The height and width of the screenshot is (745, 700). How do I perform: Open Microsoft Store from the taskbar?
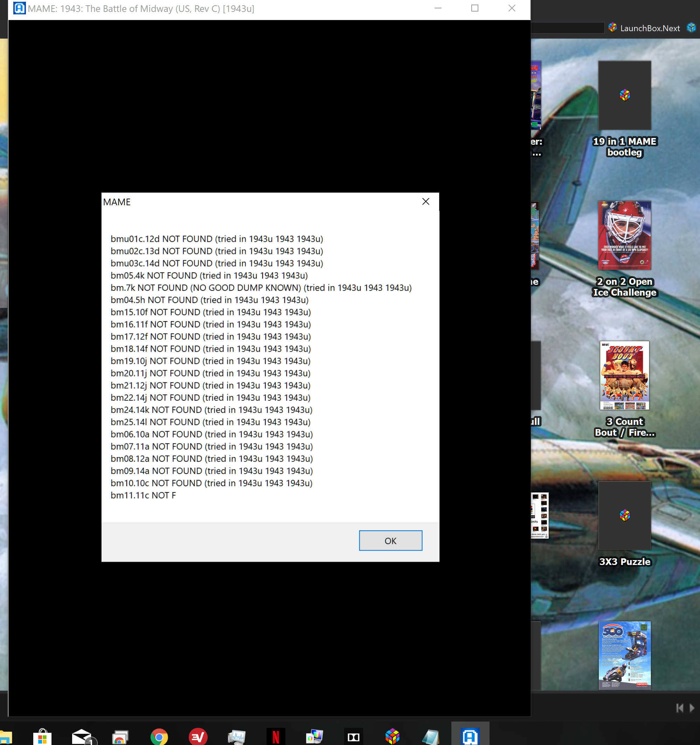42,737
